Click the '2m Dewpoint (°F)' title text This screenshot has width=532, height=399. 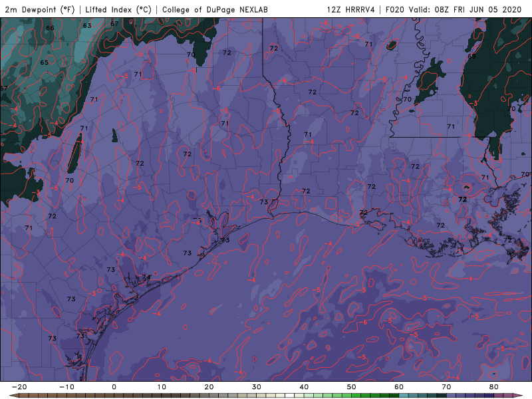(39, 9)
